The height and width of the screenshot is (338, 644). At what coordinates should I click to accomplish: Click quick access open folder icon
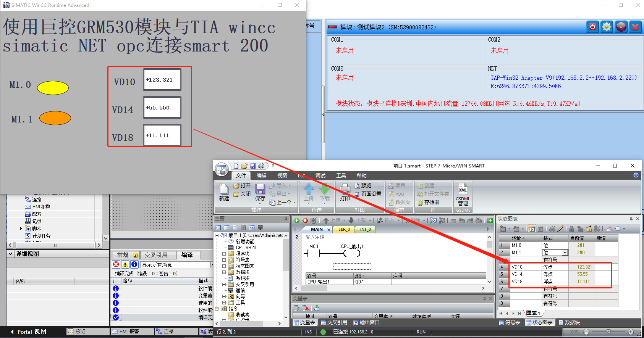point(244,166)
